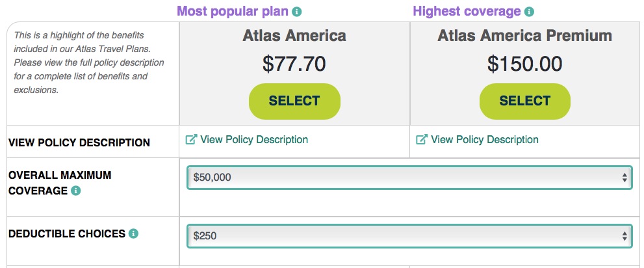The image size is (644, 268).
Task: Click the Atlas America plan heading
Action: pyautogui.click(x=294, y=36)
